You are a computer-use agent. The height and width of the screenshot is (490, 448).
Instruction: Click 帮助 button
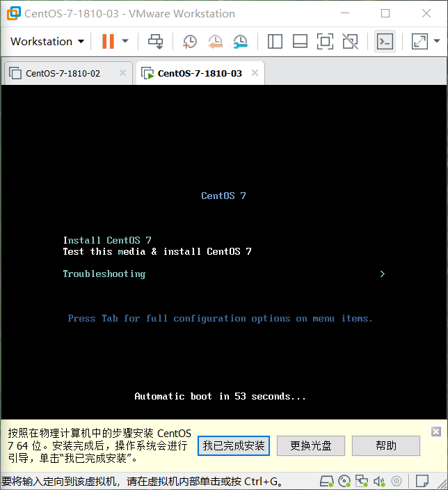[386, 445]
